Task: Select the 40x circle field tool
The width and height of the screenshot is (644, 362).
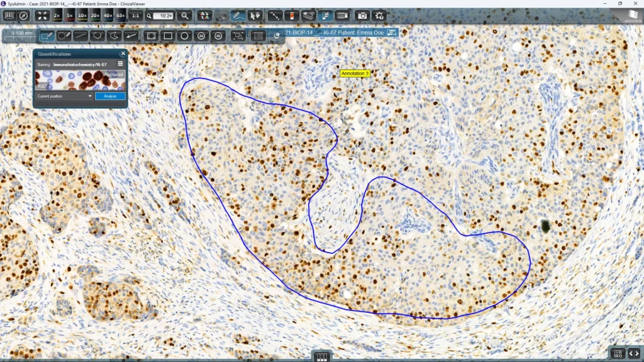Action: [x=218, y=36]
